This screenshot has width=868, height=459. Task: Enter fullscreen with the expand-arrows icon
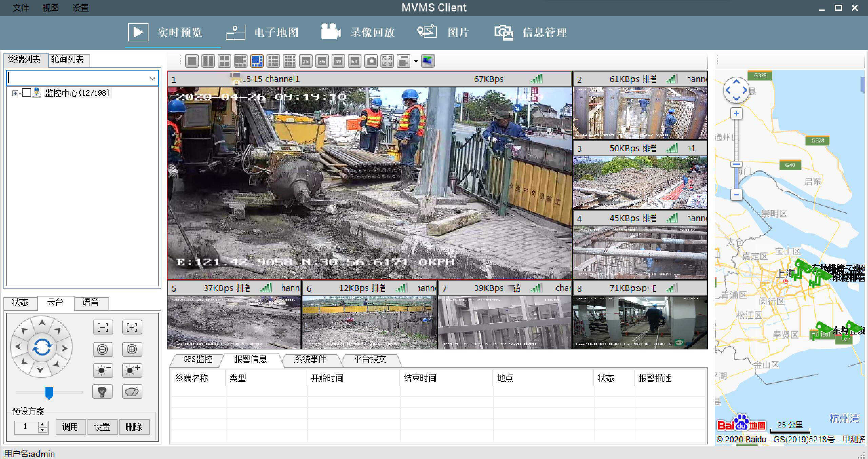pos(388,61)
